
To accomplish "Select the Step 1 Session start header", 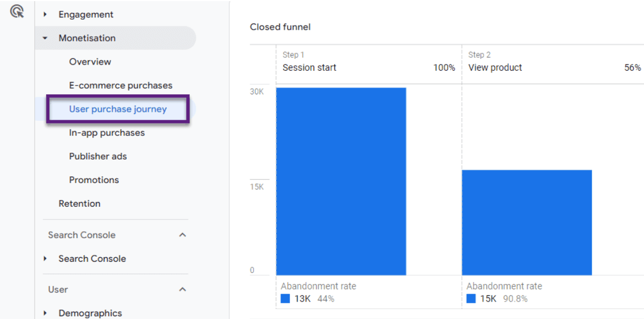I will (x=369, y=63).
